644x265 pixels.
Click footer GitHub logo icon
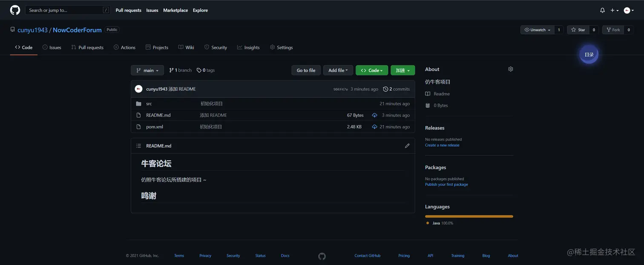pyautogui.click(x=322, y=256)
